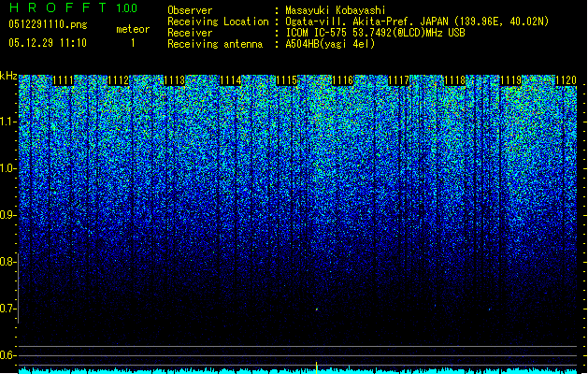Select the observer name Masayuki Kobayashi
Screen dimensions: 588x374
point(335,10)
